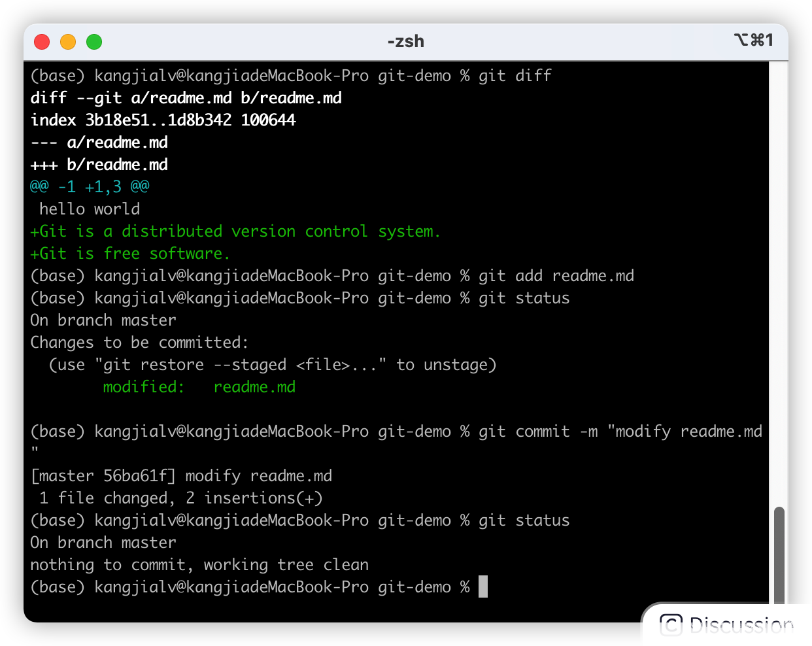Click the green zoom window button
Viewport: 812px width, 646px height.
tap(94, 42)
